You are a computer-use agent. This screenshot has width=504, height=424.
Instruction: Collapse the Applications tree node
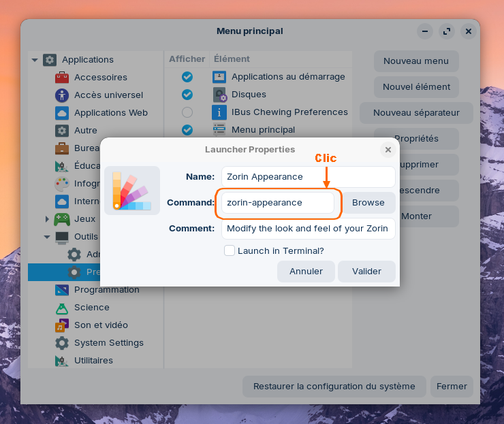(35, 60)
